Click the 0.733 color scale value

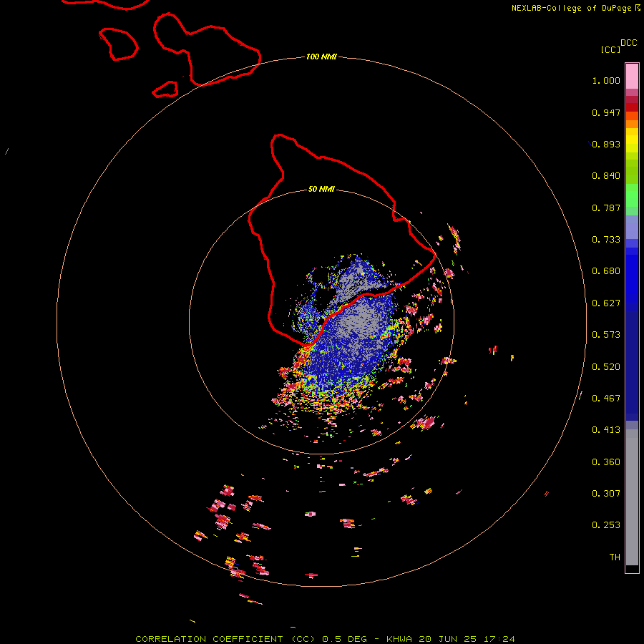(606, 240)
